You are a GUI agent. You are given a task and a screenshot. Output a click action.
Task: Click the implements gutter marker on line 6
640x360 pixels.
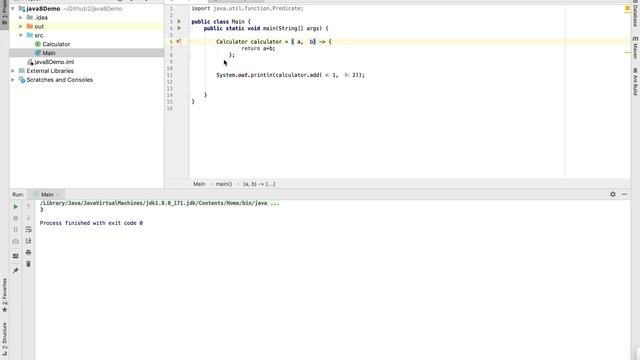179,41
